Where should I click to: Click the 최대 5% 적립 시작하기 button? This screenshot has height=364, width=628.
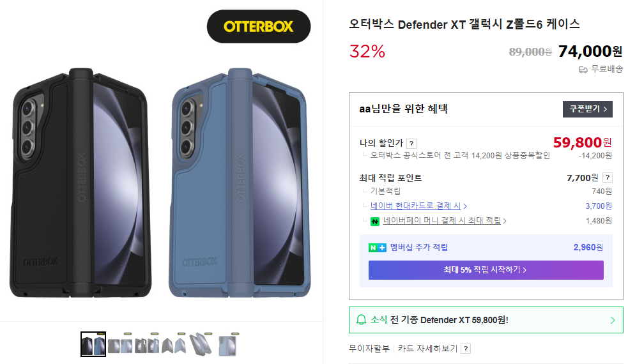click(x=486, y=270)
